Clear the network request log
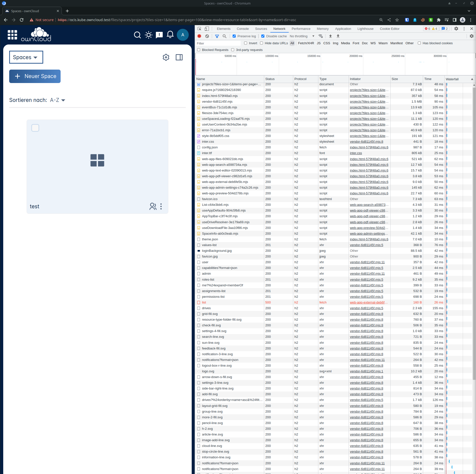The width and height of the screenshot is (476, 474). [x=207, y=36]
